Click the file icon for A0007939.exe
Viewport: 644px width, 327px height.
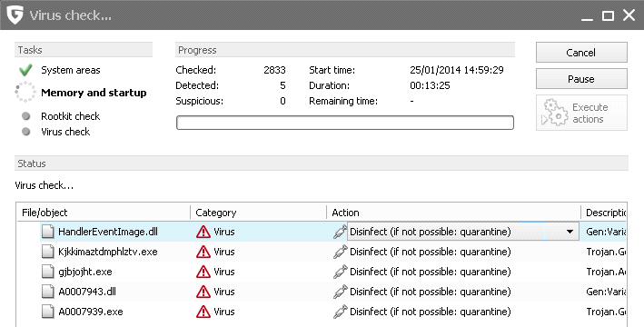pos(48,312)
